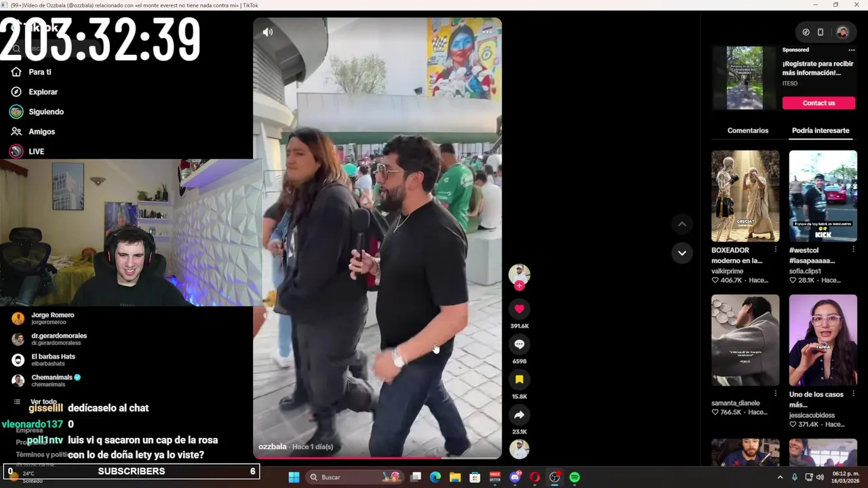The width and height of the screenshot is (868, 488).
Task: Expand the Ver todo following list
Action: point(43,402)
